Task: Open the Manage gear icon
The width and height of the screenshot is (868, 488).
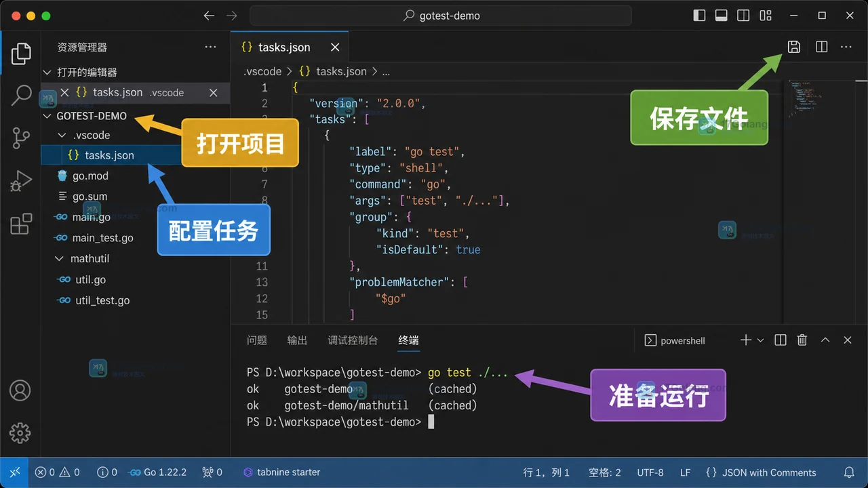Action: tap(20, 432)
